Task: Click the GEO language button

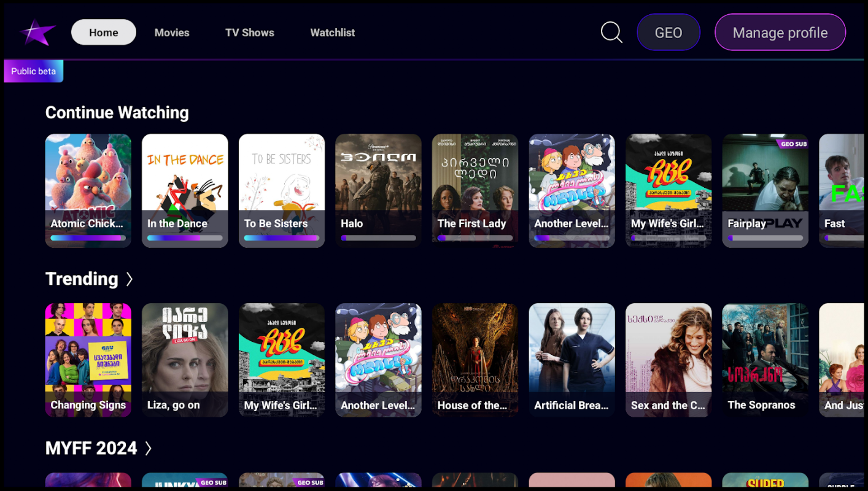Action: click(x=668, y=33)
